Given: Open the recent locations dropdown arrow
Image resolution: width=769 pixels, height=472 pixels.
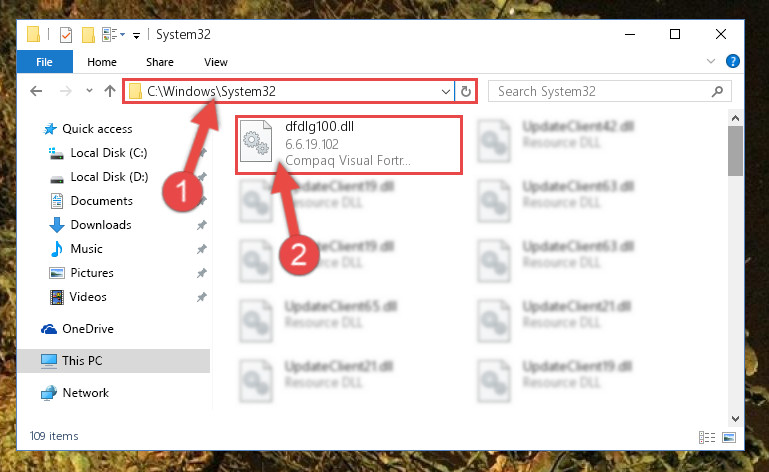Looking at the screenshot, I should click(89, 91).
